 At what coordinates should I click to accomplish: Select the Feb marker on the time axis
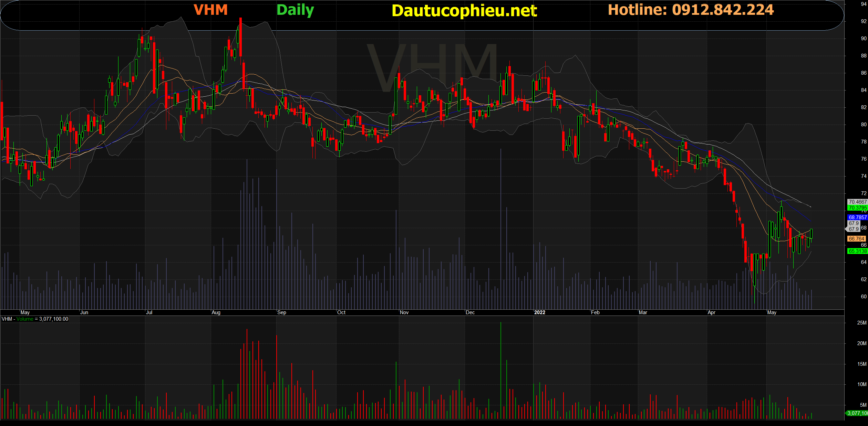(595, 312)
